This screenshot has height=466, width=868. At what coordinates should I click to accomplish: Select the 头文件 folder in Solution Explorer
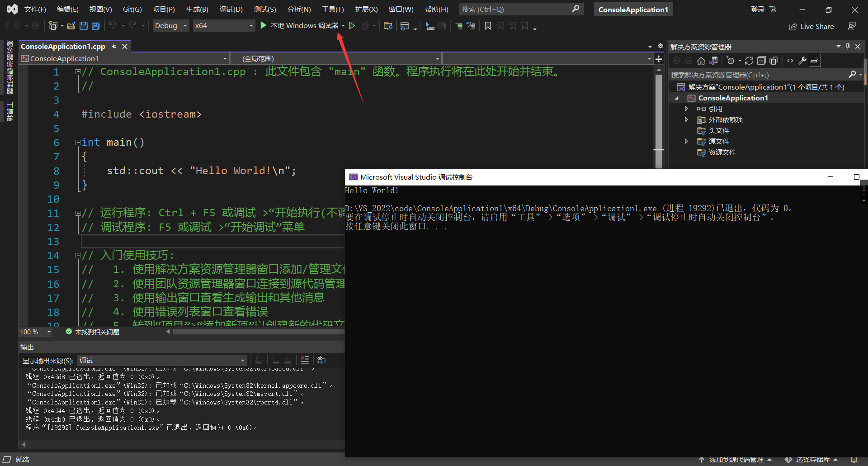click(x=719, y=130)
